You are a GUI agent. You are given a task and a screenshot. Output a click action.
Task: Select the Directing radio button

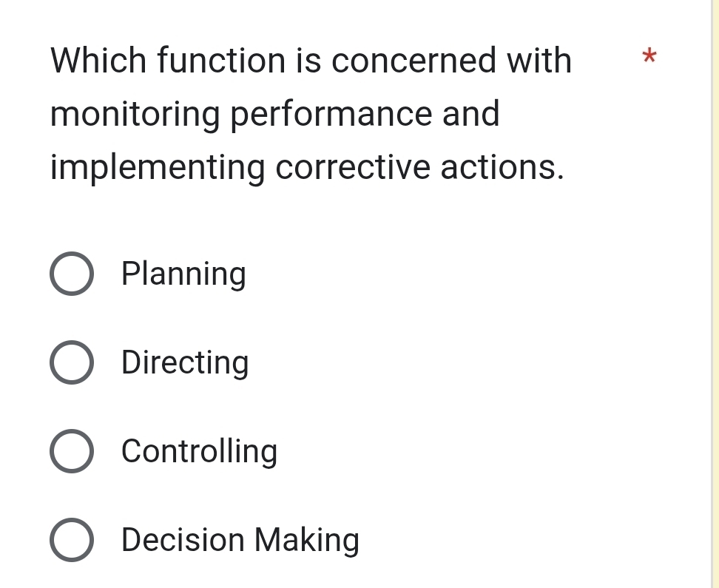[x=71, y=362]
